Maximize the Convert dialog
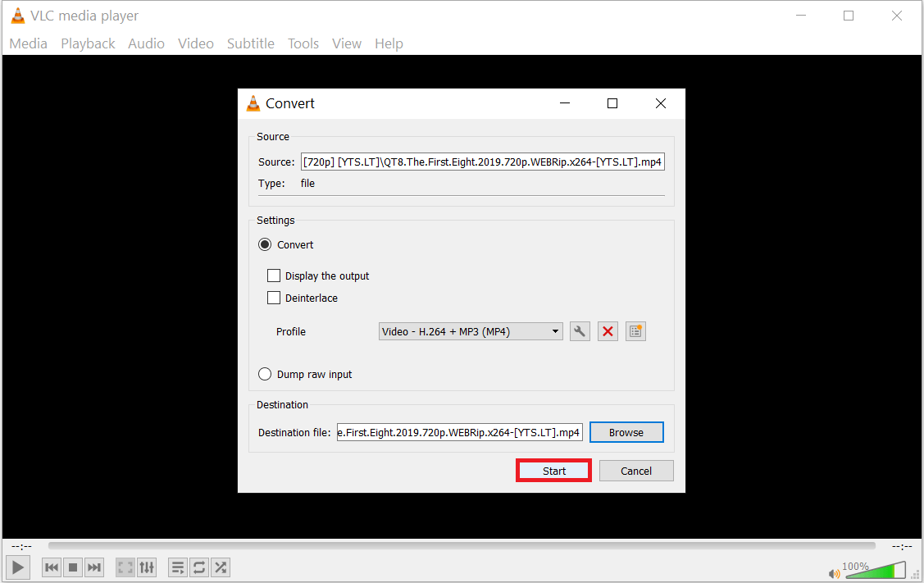The width and height of the screenshot is (924, 583). click(x=612, y=103)
